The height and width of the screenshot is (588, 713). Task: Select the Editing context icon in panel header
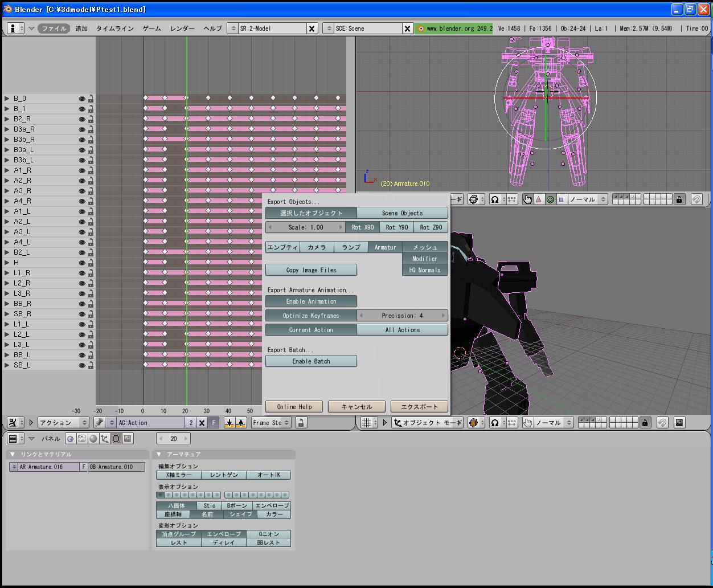click(x=116, y=439)
